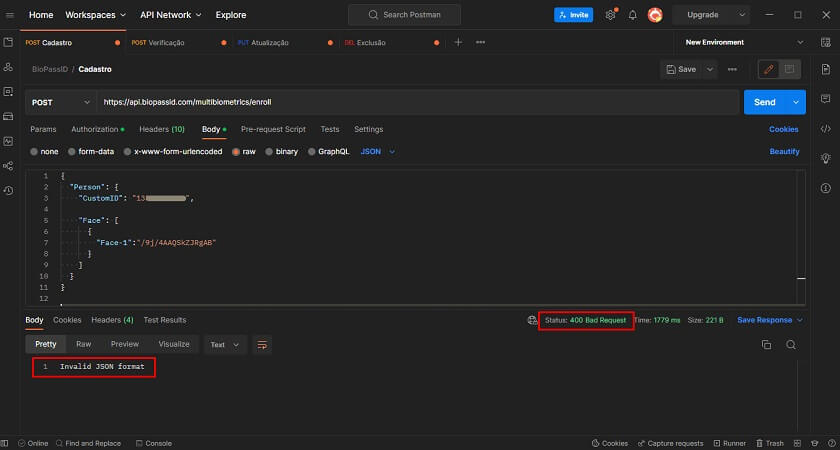Click the Search Postman field
Image resolution: width=840 pixels, height=450 pixels.
(404, 15)
